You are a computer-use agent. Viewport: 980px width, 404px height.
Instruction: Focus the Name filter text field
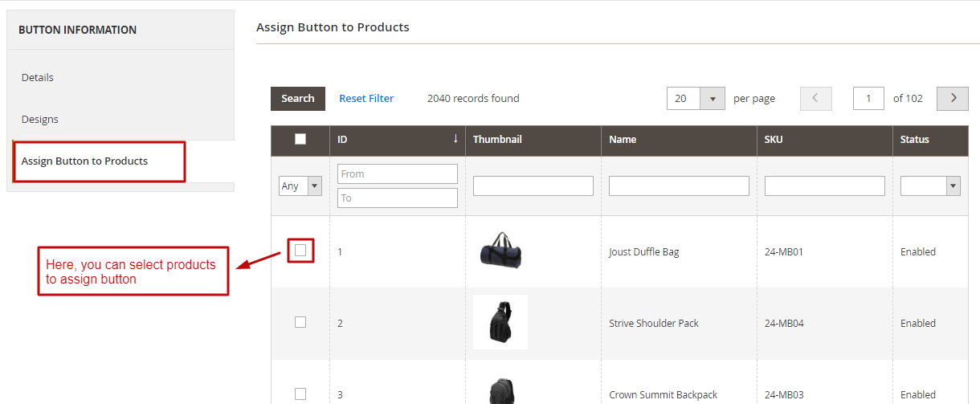click(679, 186)
